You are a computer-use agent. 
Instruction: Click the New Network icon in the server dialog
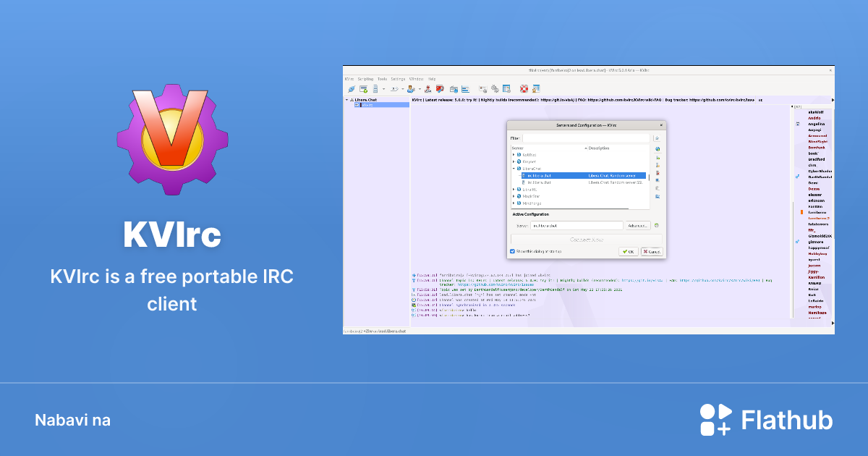657,149
